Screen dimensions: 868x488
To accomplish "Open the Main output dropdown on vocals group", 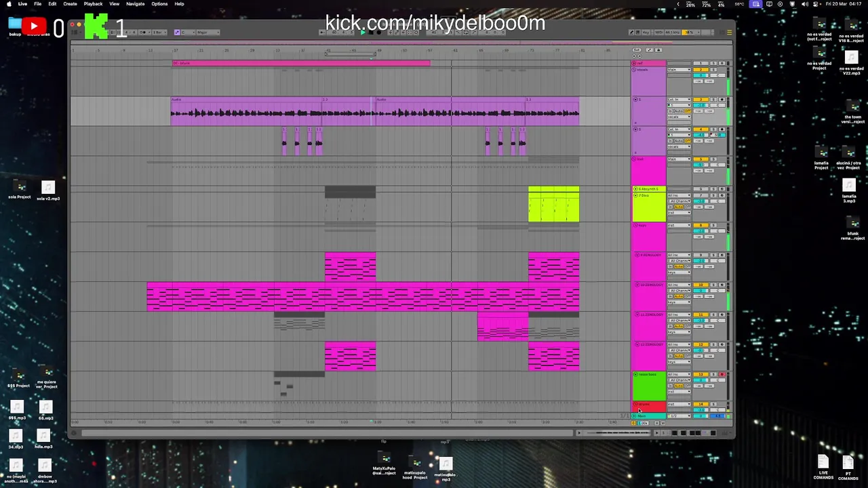I will (679, 70).
